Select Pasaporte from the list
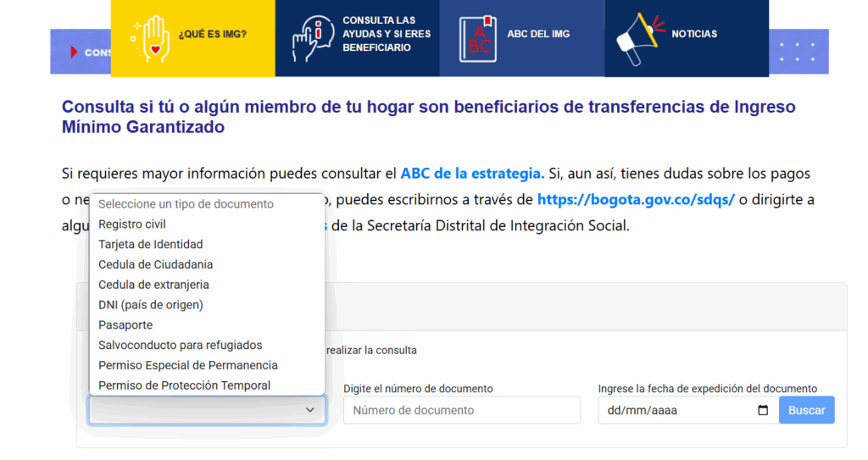 tap(207, 325)
